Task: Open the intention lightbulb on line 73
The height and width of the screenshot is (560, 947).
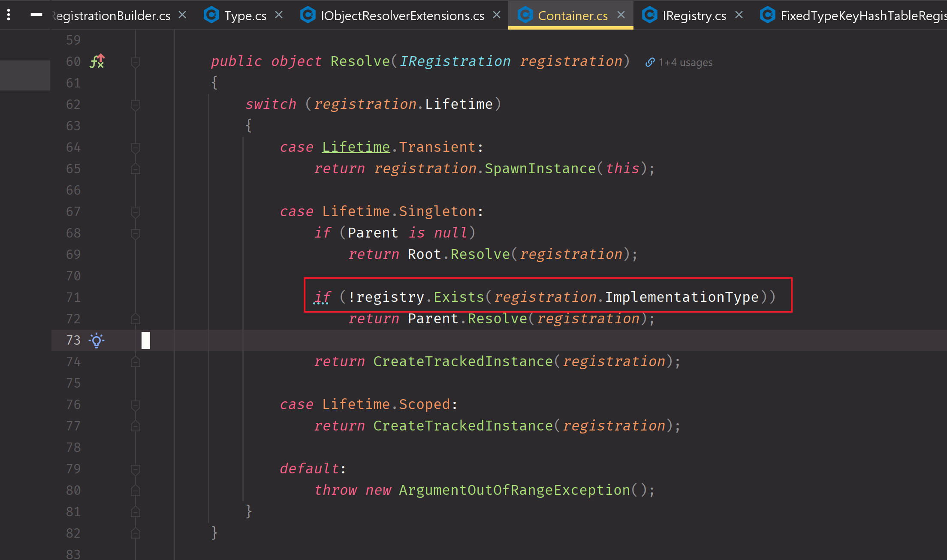Action: tap(97, 340)
